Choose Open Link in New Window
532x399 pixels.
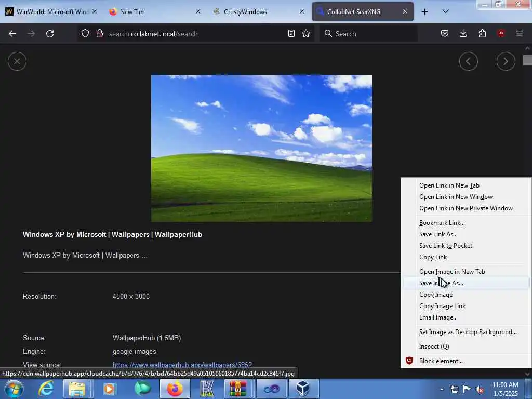click(x=456, y=197)
